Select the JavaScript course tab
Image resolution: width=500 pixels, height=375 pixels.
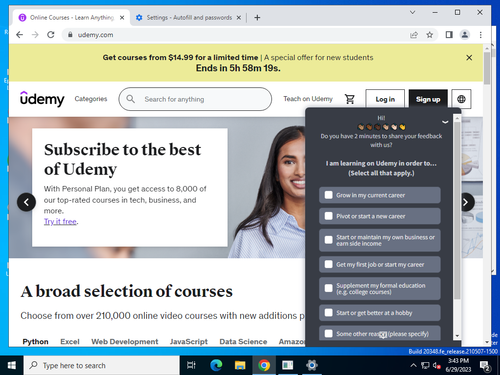point(189,342)
